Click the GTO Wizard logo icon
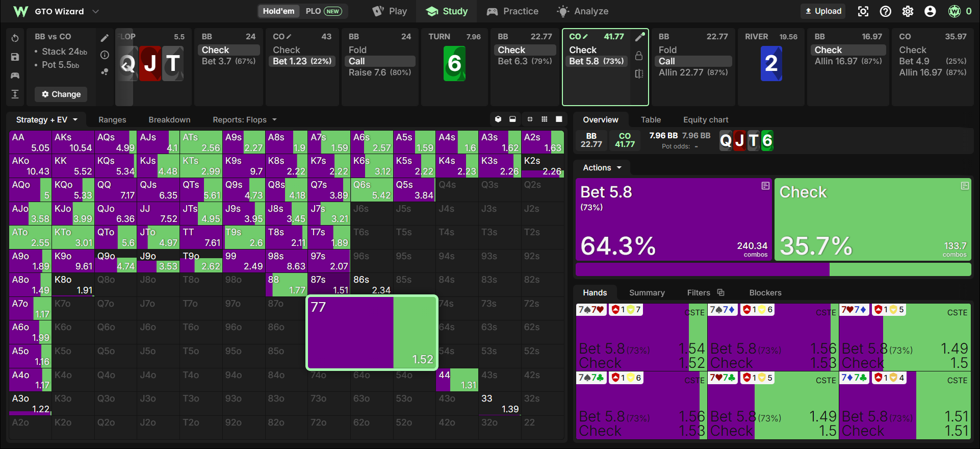 click(x=21, y=11)
